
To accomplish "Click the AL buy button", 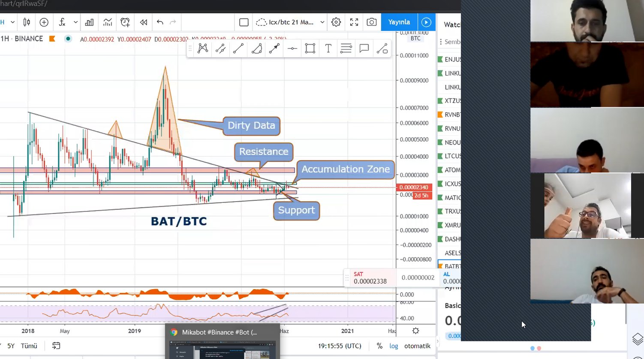I will point(451,278).
